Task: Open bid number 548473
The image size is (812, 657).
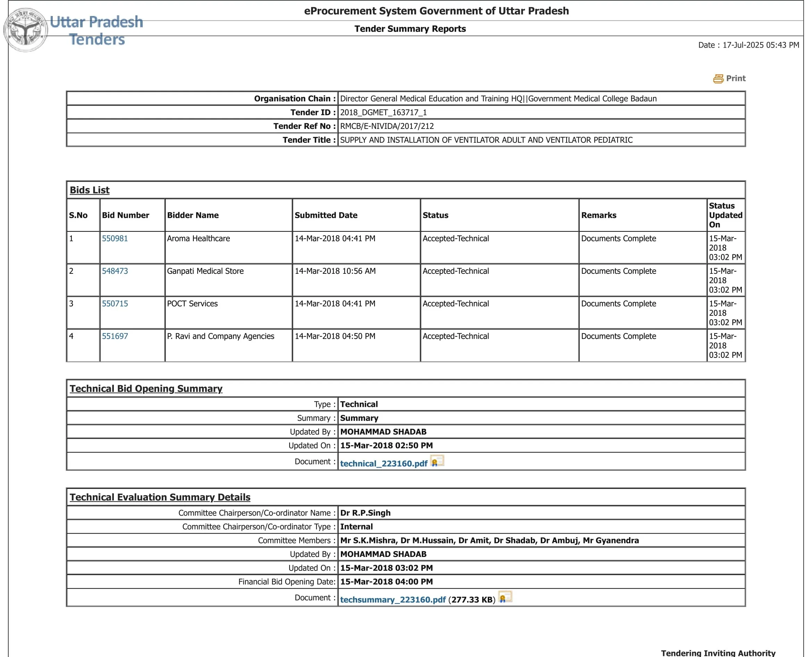Action: 115,271
